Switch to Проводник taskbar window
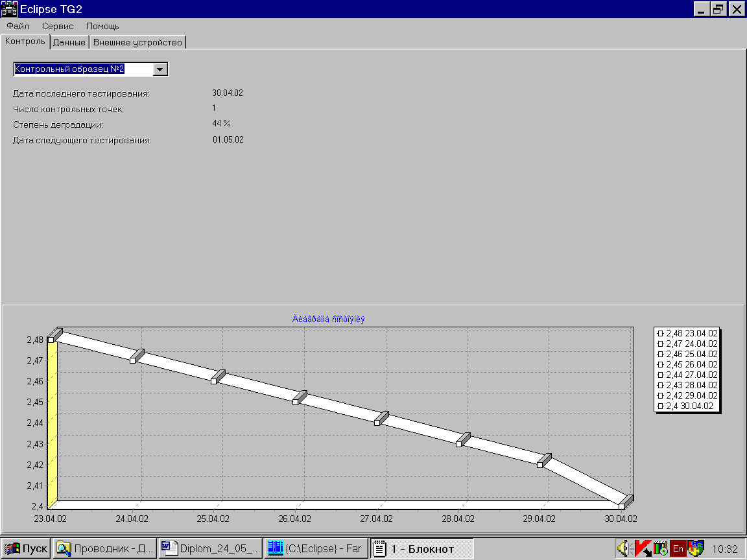This screenshot has height=560, width=747. pyautogui.click(x=104, y=549)
